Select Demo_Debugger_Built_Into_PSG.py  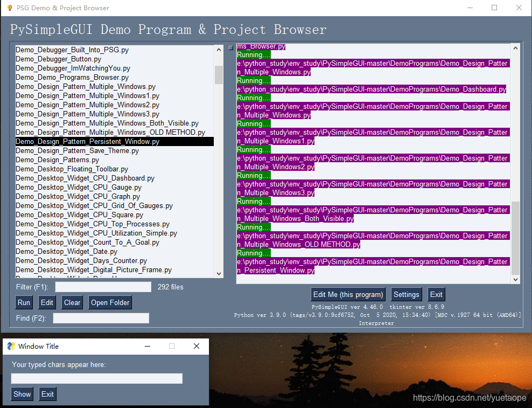coord(115,50)
